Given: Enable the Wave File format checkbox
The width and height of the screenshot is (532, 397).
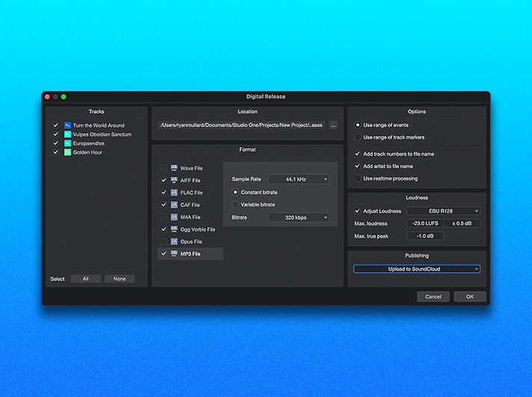Looking at the screenshot, I should coord(164,167).
